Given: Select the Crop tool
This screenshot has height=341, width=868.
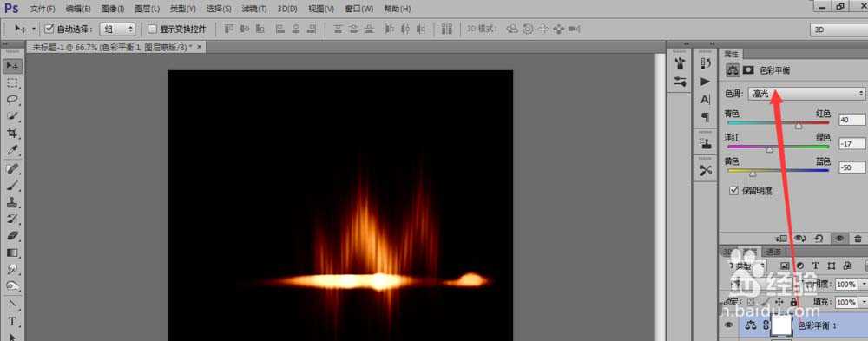Looking at the screenshot, I should click(x=12, y=134).
